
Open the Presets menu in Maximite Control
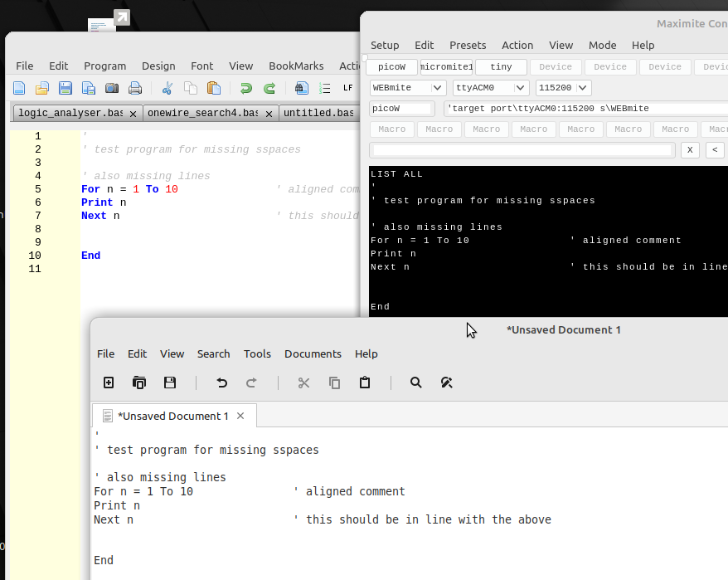coord(468,45)
